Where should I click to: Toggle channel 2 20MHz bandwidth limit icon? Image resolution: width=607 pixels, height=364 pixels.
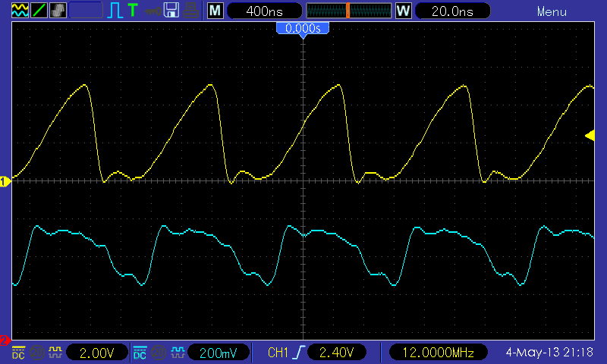pos(159,353)
